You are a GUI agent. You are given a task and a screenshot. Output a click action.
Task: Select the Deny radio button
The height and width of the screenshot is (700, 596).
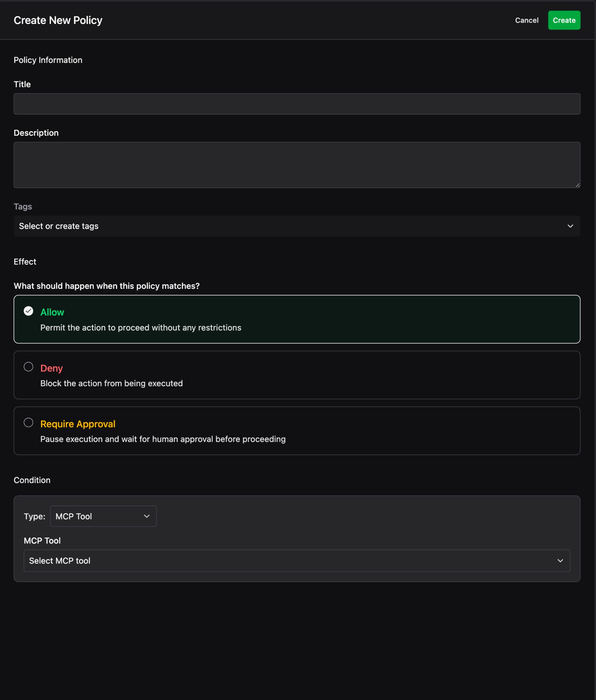(x=28, y=367)
